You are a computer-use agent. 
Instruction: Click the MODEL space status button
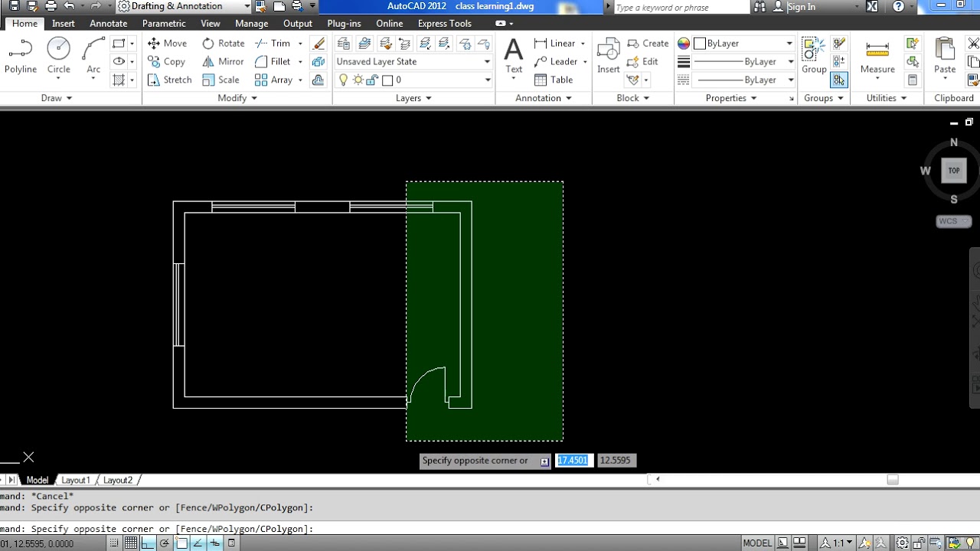pyautogui.click(x=757, y=543)
